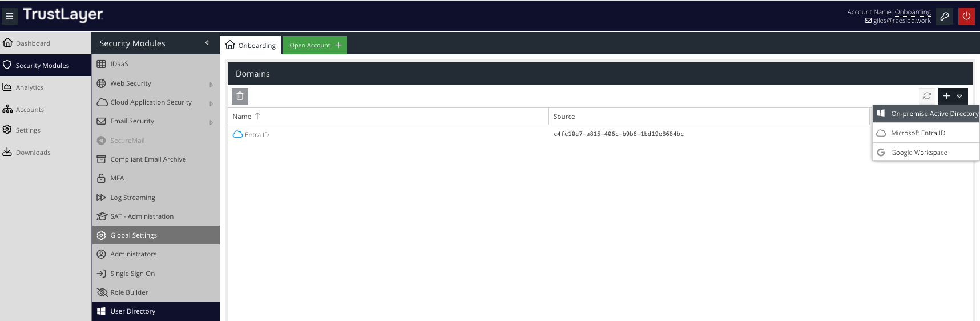This screenshot has height=321, width=980.
Task: Click the Downloads tray icon
Action: tap(7, 151)
